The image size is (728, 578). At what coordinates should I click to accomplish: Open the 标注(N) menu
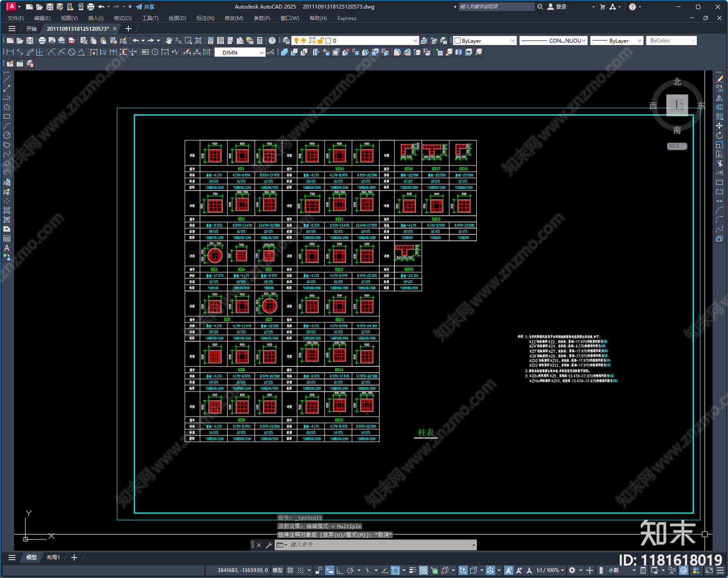point(205,18)
